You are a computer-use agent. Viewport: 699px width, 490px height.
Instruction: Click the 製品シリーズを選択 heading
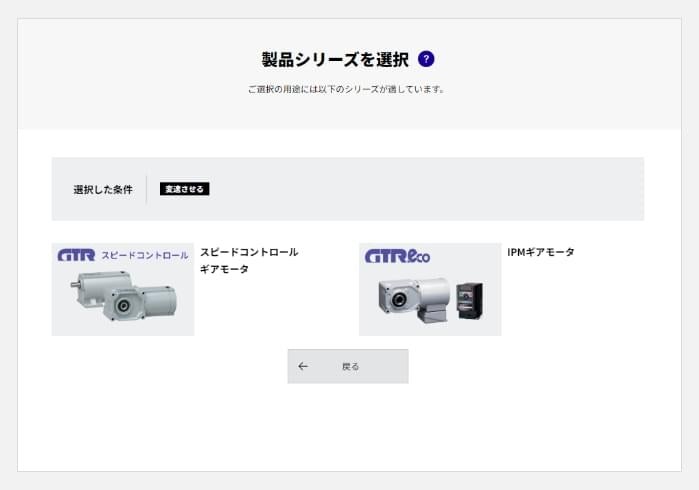(335, 59)
